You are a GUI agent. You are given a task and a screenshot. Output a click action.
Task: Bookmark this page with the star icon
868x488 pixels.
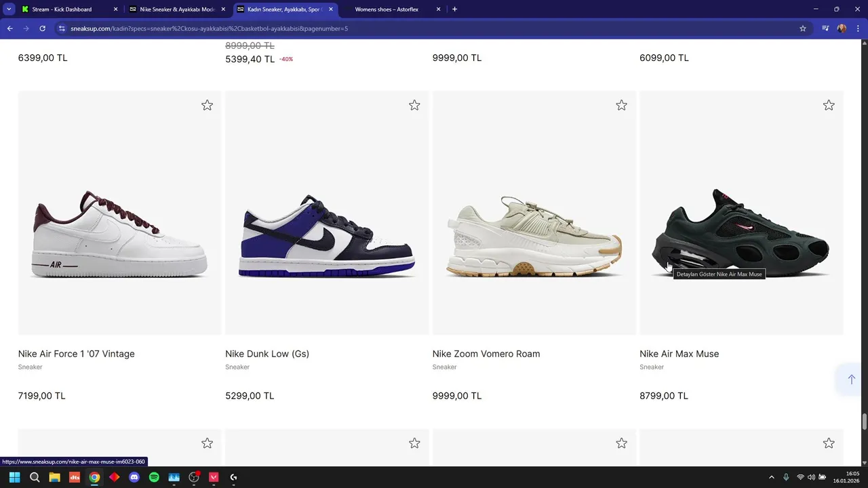[803, 28]
